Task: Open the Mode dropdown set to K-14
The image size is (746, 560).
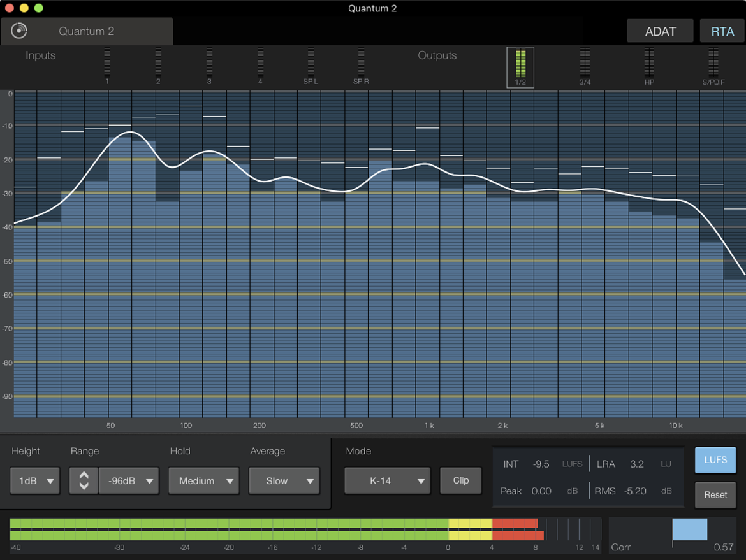Action: (x=387, y=480)
